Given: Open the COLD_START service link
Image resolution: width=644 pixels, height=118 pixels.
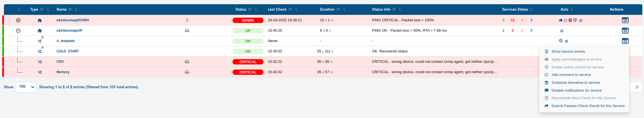Looking at the screenshot, I should click(68, 51).
